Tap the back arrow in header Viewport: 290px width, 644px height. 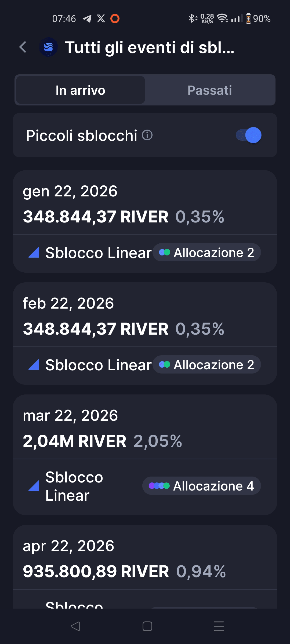click(23, 47)
